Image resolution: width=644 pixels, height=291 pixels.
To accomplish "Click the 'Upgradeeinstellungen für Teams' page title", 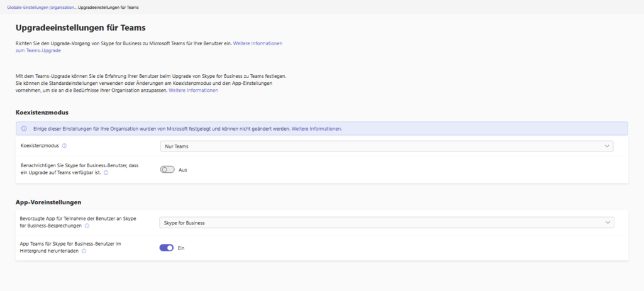I will 80,28.
